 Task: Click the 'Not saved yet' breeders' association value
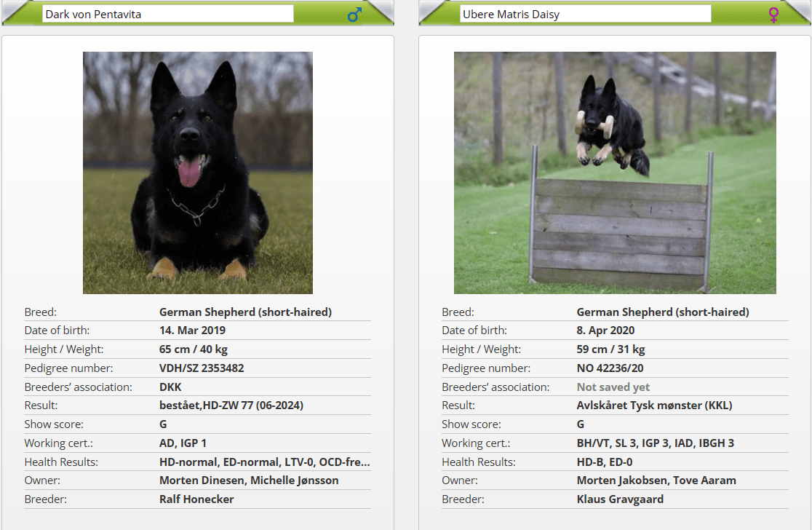tap(613, 387)
